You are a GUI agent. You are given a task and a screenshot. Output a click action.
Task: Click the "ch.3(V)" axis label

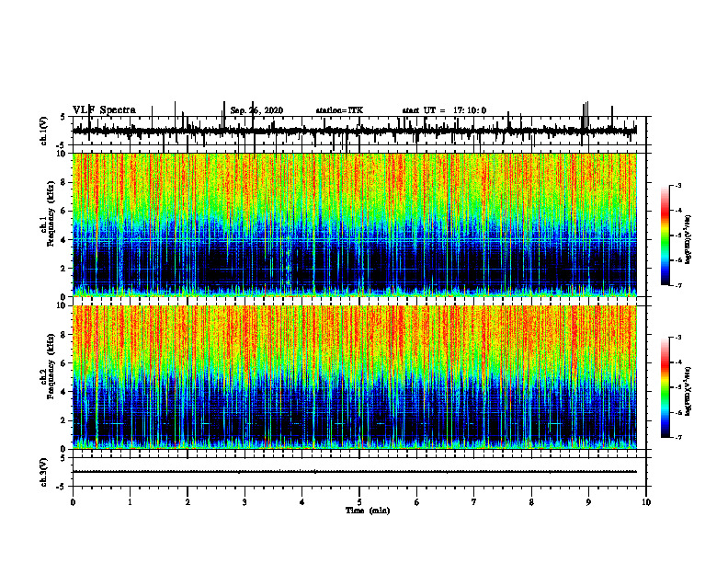[x=44, y=472]
